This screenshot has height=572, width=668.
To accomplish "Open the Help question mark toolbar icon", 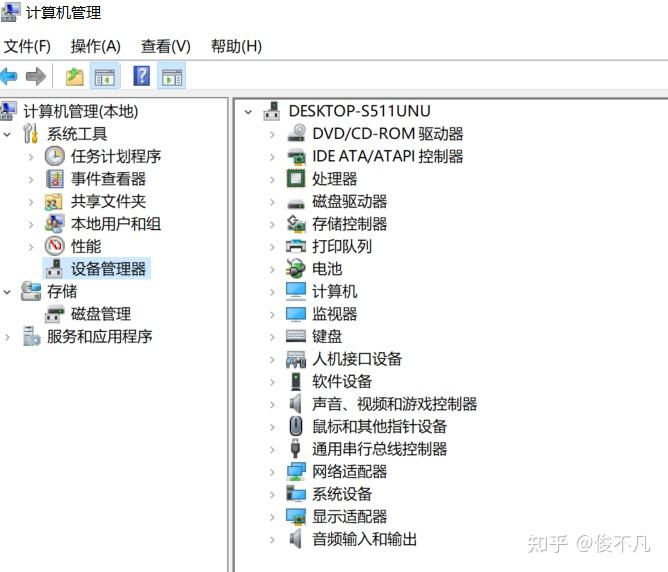I will [x=141, y=76].
